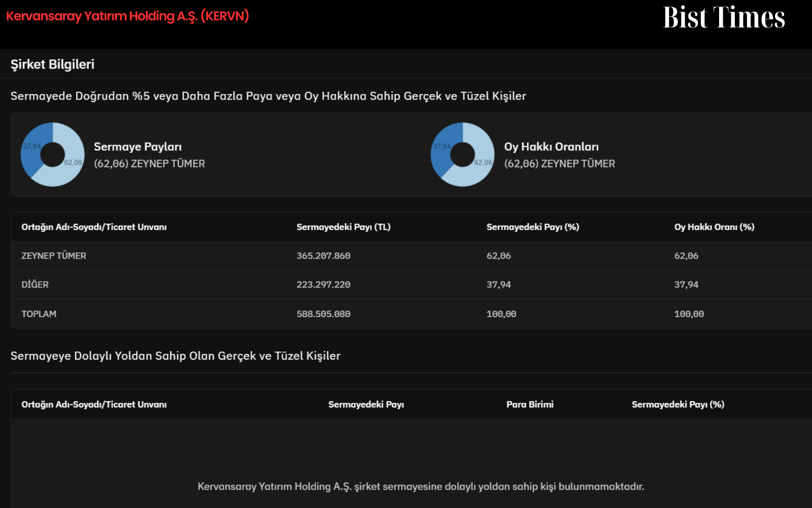Click the Oy Hakkı Oranı (%) column header

(x=714, y=227)
